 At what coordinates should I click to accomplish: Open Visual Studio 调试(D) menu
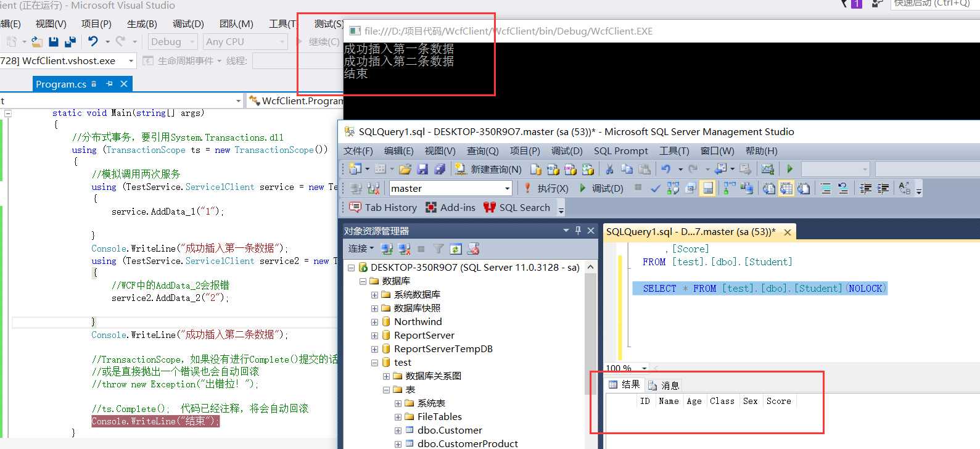(x=188, y=23)
